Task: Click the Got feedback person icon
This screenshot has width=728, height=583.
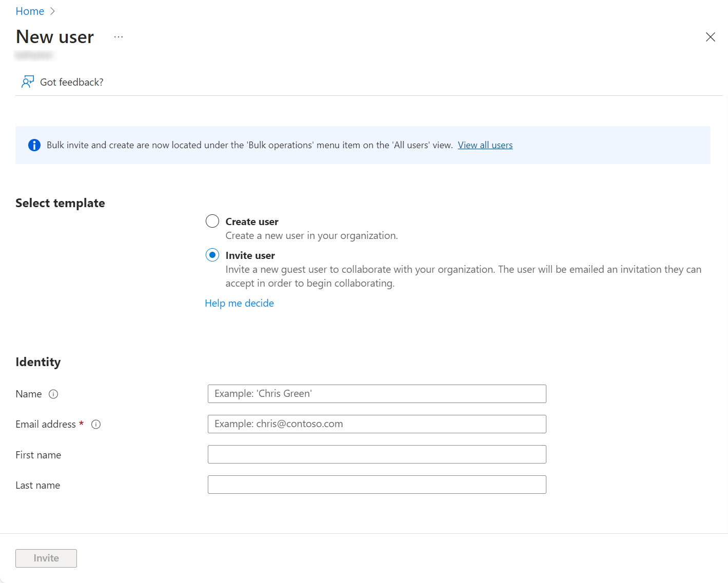Action: 28,82
